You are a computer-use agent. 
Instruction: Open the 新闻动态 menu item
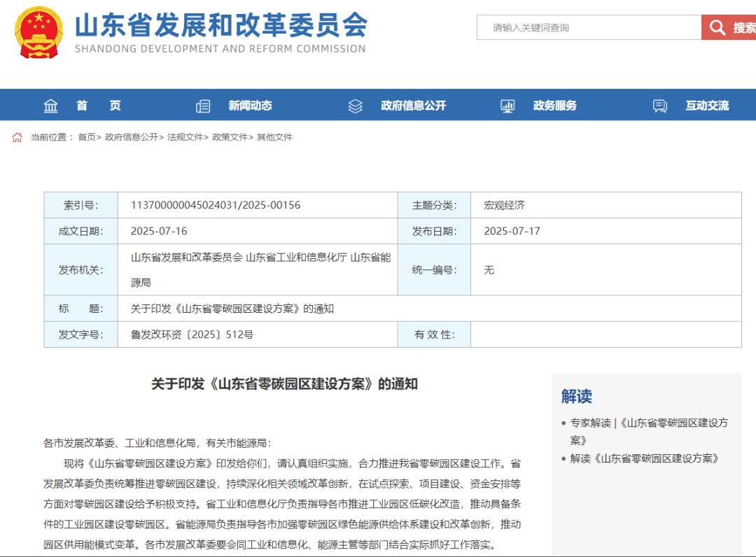pos(250,106)
